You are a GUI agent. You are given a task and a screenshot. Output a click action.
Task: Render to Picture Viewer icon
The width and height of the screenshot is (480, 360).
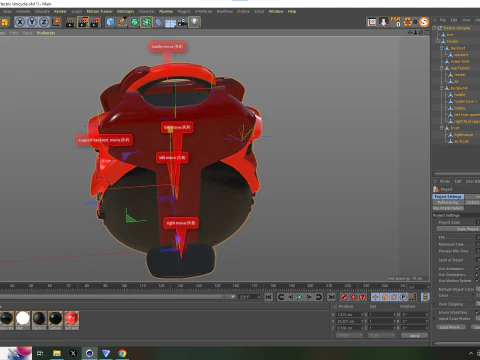(x=83, y=22)
